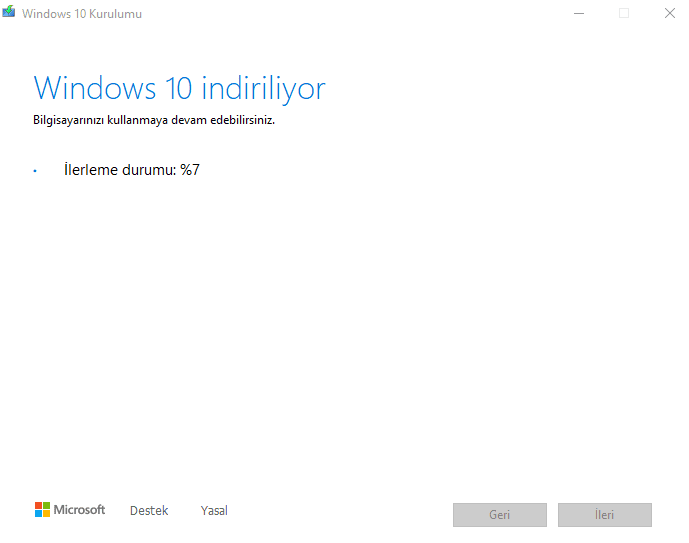Click the blue progress dot beside İlerleme durumu
The image size is (689, 543).
[35, 171]
